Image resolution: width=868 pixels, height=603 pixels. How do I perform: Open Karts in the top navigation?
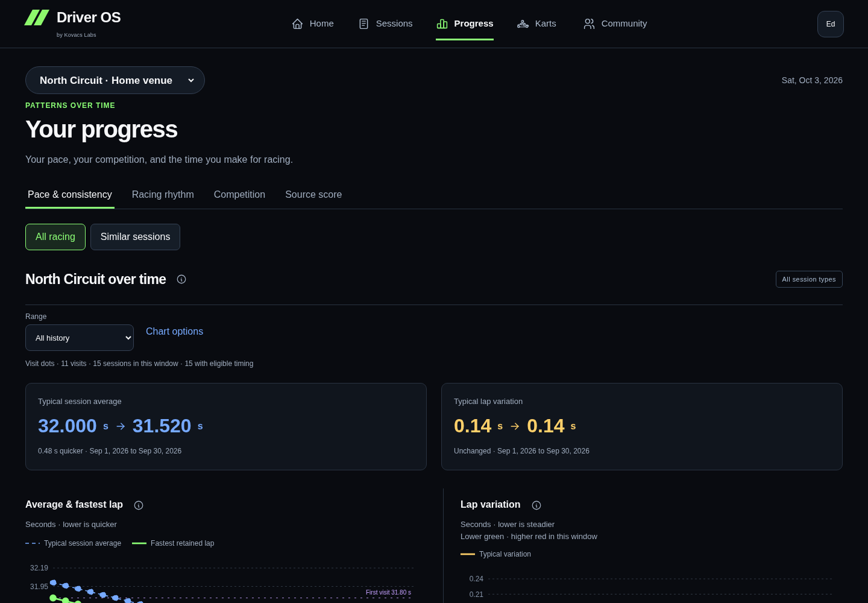point(537,24)
